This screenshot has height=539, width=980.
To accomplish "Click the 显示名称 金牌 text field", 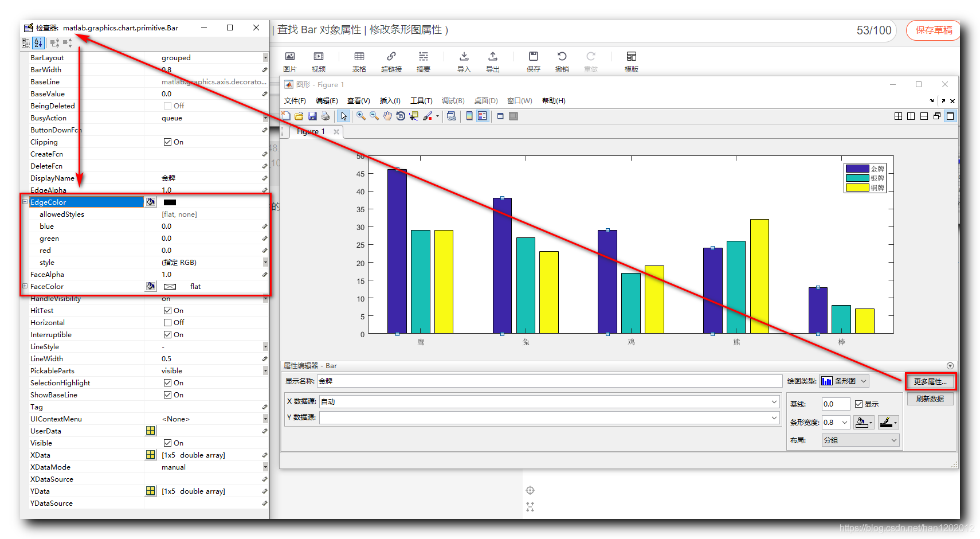I will point(550,381).
